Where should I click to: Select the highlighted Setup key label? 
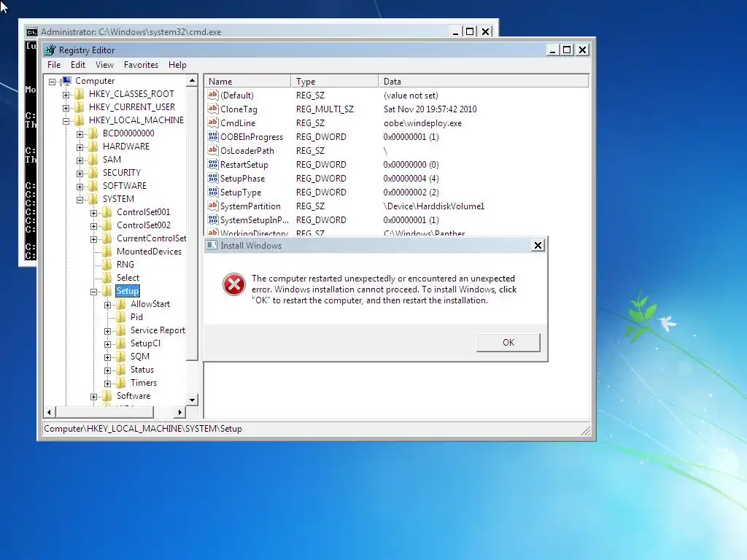[127, 290]
